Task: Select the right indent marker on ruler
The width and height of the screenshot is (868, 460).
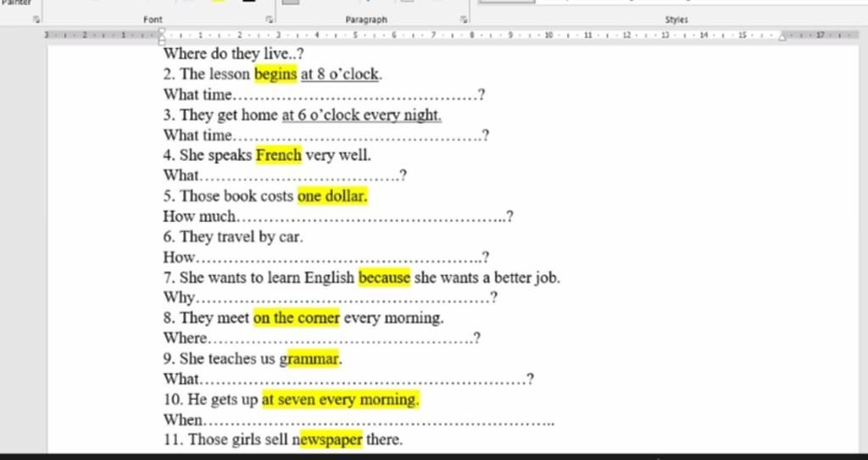Action: (x=782, y=37)
